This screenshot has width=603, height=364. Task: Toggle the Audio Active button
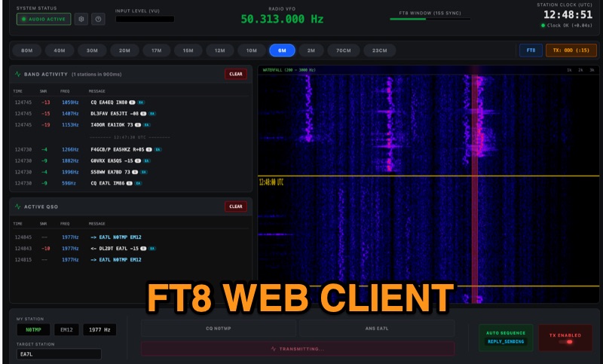click(x=44, y=19)
